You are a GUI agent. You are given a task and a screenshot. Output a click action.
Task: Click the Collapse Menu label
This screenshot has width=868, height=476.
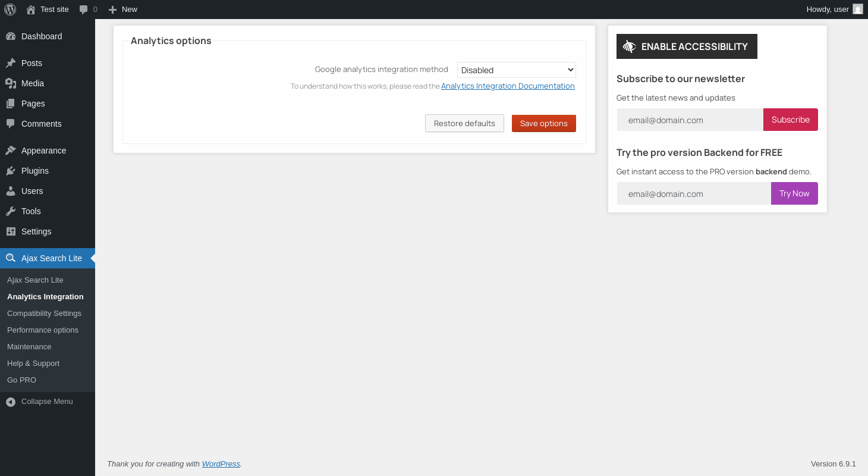(47, 402)
